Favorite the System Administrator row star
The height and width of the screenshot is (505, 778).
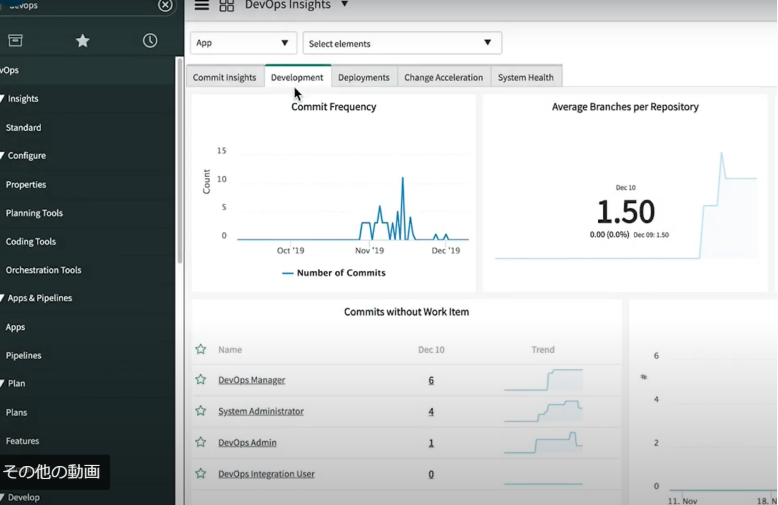point(200,411)
